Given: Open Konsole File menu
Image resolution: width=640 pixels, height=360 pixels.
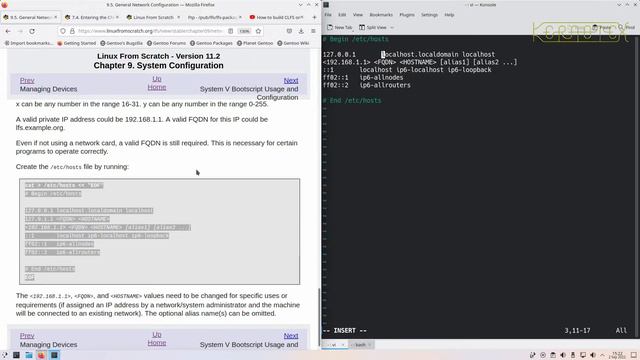Looking at the screenshot, I should (x=328, y=15).
